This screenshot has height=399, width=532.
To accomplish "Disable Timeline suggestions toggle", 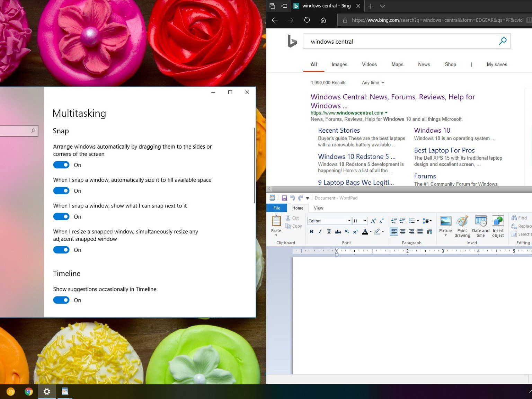I will tap(61, 300).
